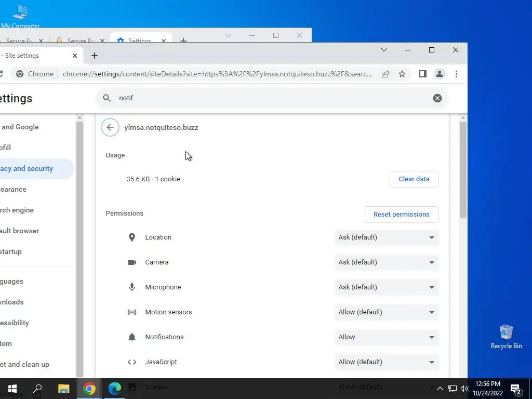Click the taskbar clock showing 12:56 PM
532x399 pixels.
point(488,389)
